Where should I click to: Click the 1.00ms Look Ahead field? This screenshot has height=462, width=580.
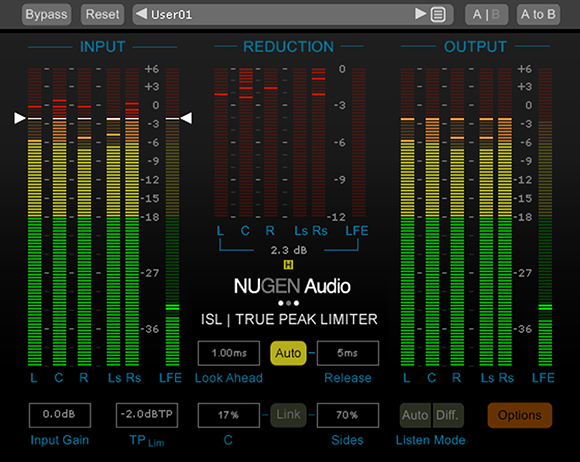tap(229, 353)
